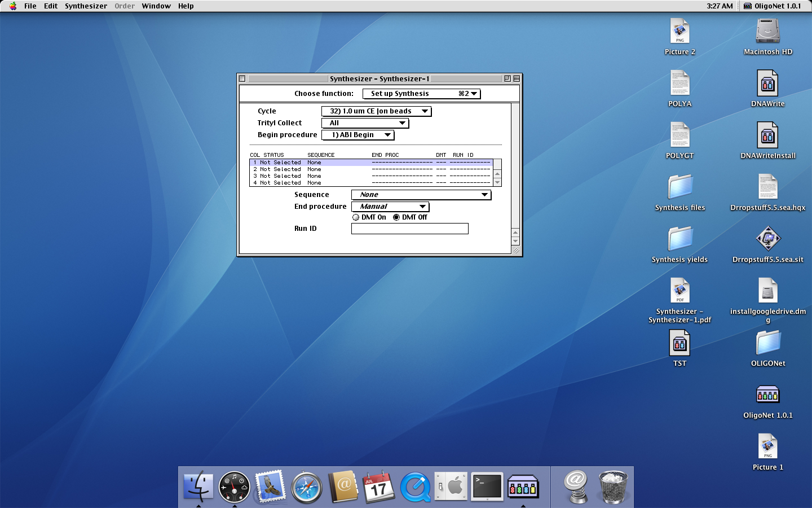Click the column list scroll down arrow
This screenshot has width=812, height=508.
(497, 182)
